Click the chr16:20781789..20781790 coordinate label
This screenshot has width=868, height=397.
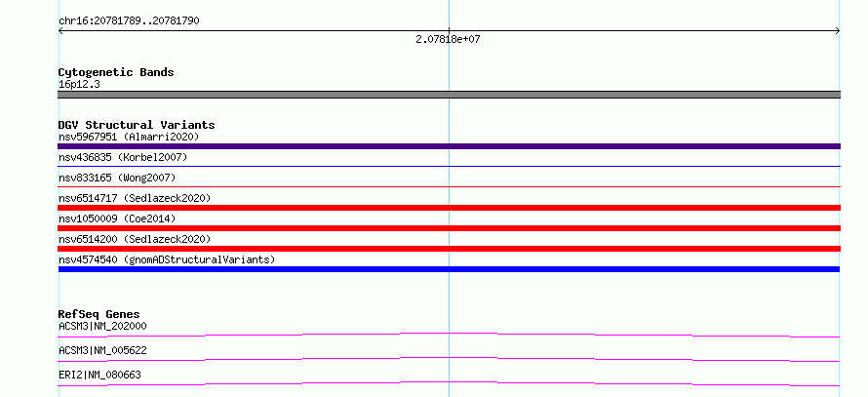pos(129,21)
